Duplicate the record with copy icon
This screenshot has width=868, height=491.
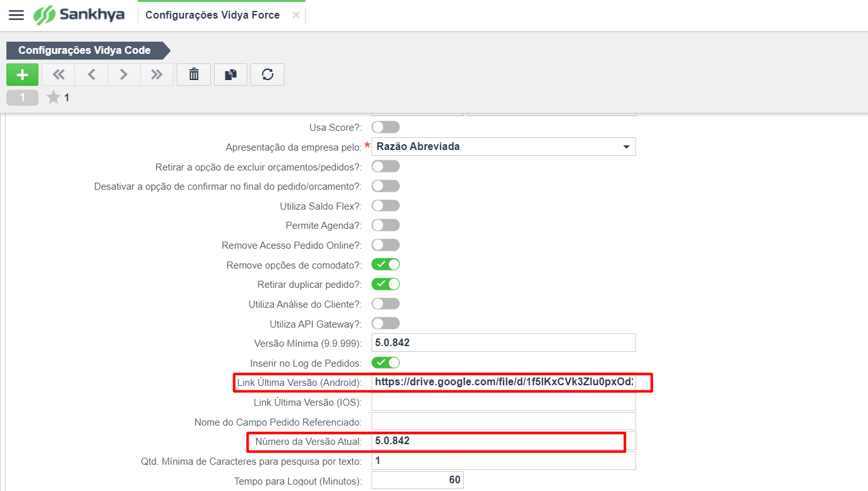click(231, 74)
